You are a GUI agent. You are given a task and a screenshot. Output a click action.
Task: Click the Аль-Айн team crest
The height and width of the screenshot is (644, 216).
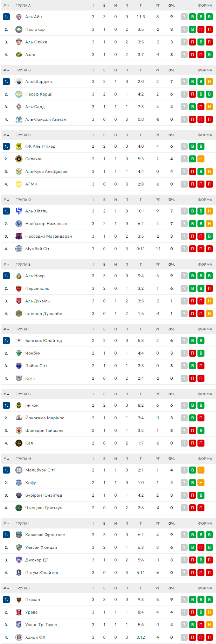[x=19, y=17]
